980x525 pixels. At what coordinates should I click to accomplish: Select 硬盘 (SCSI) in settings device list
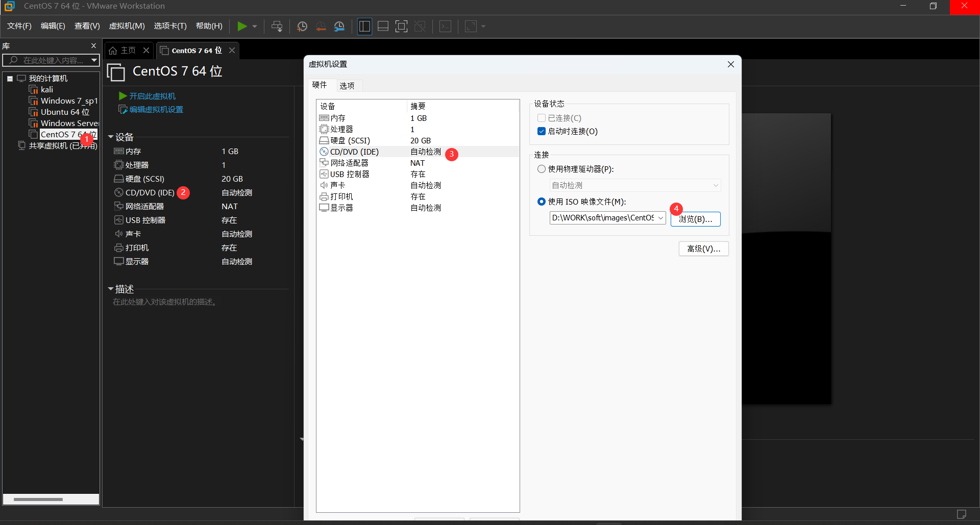point(418,140)
